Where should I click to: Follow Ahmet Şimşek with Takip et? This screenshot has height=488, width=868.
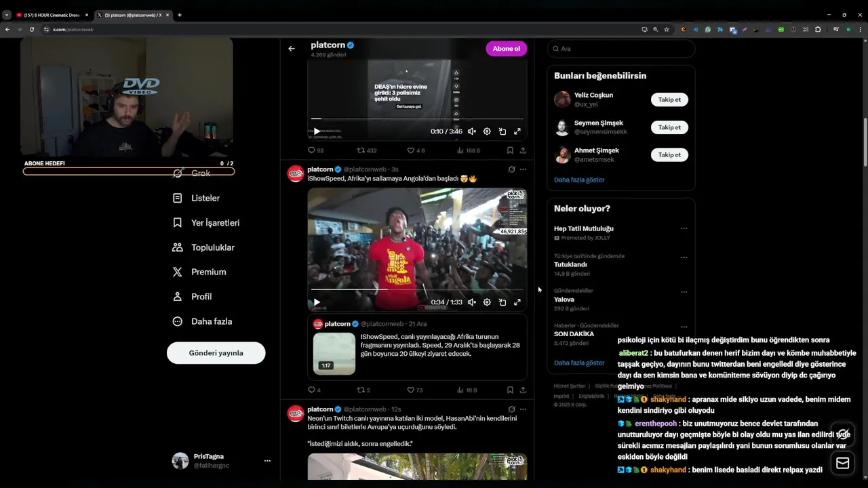[669, 155]
